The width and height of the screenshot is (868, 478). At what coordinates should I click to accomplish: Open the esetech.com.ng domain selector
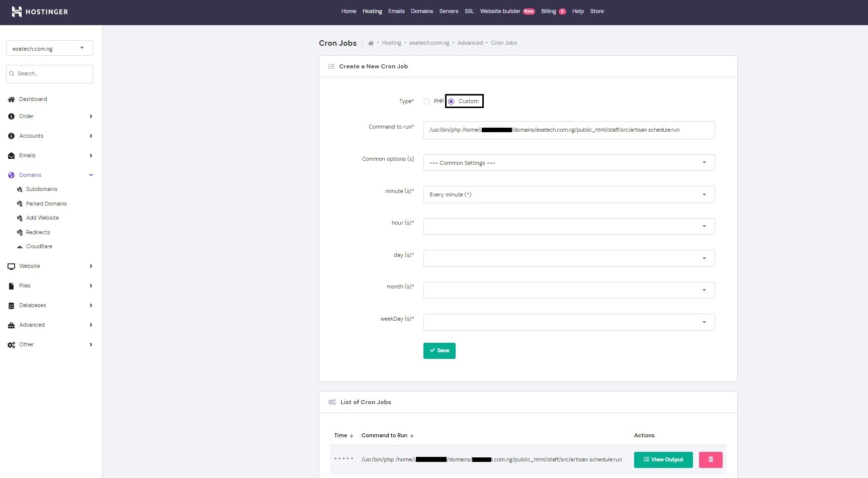point(49,48)
